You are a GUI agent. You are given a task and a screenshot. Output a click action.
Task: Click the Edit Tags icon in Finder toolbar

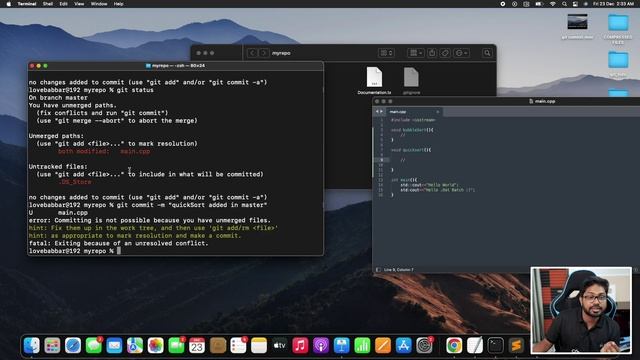tap(445, 53)
